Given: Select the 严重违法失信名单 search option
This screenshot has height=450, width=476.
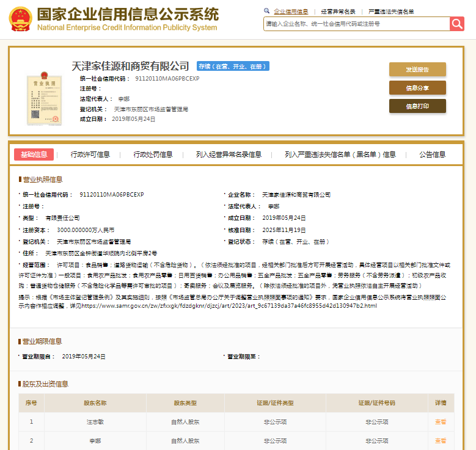Looking at the screenshot, I should (390, 12).
